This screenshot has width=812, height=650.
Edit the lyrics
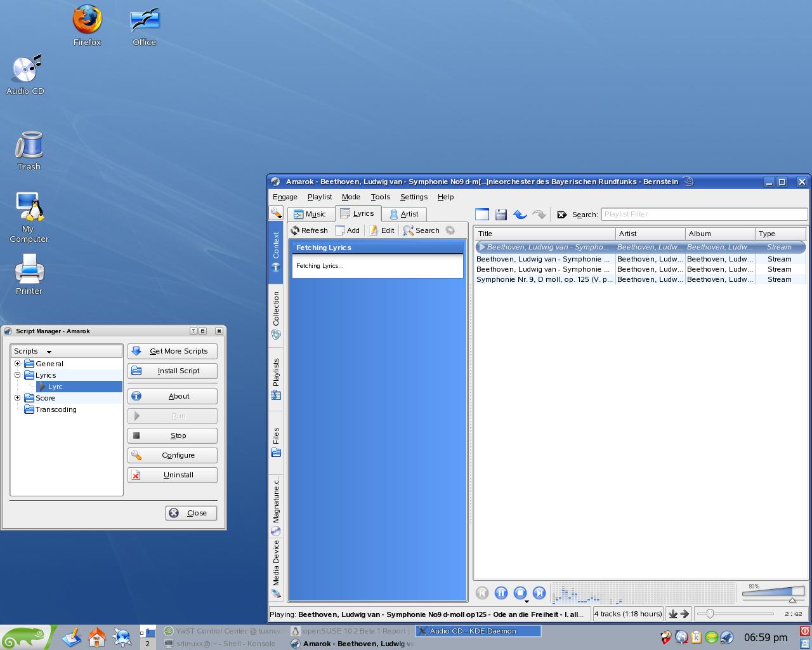point(382,230)
